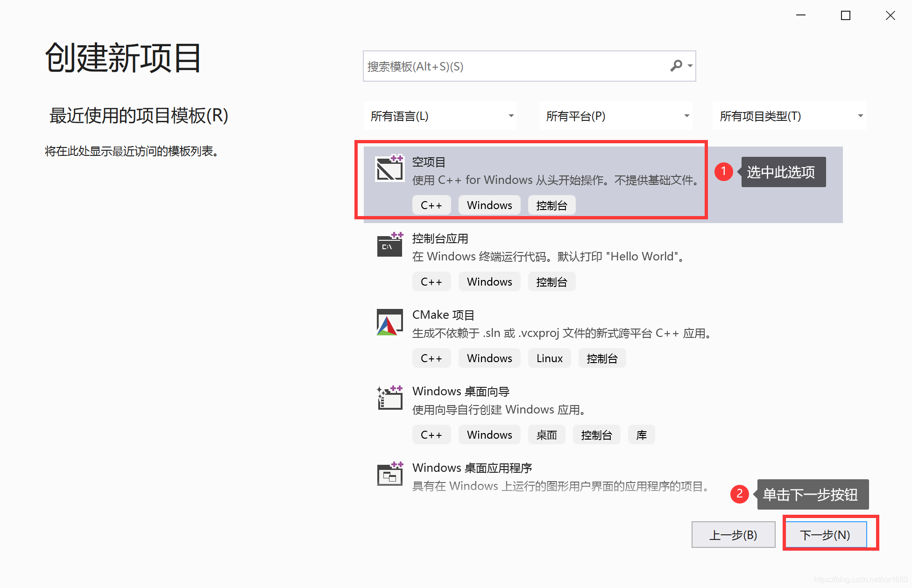Screen dimensions: 912x588
Task: Click the C++ tag under 控制台应用
Action: tap(431, 282)
